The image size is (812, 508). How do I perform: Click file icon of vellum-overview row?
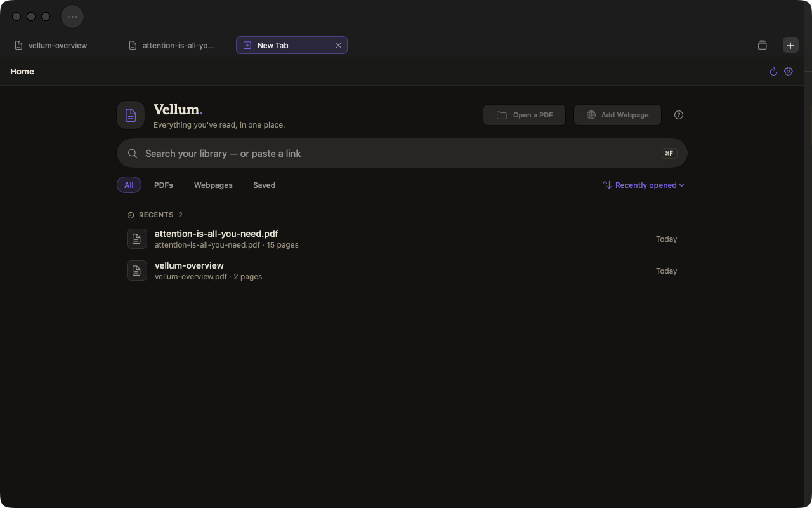[137, 271]
